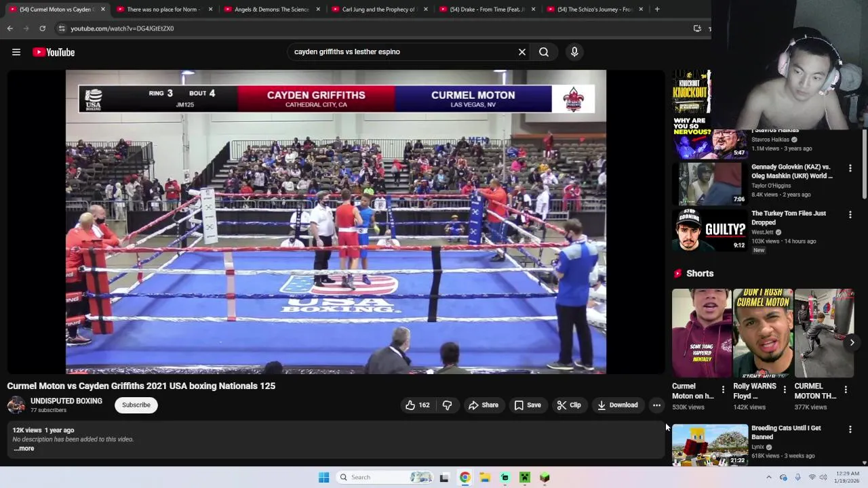Close the 'Drake - From Time' tab
The image size is (868, 488).
[533, 9]
